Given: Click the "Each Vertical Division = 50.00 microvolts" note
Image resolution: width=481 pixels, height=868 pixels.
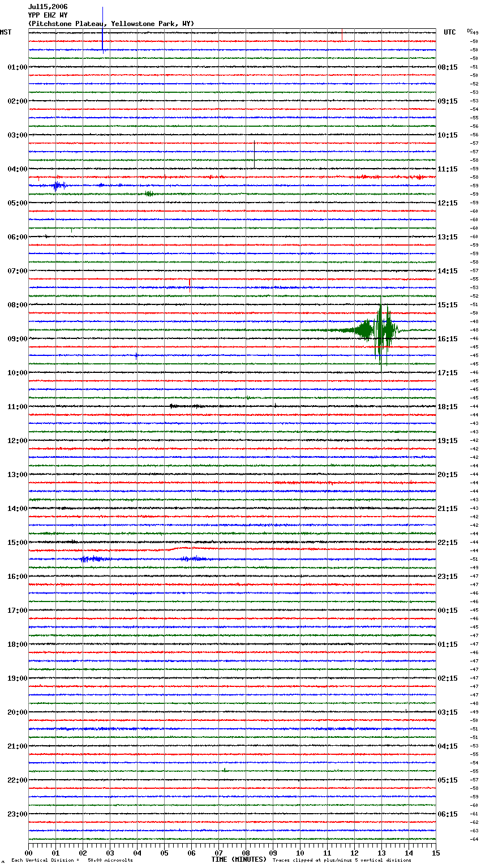Looking at the screenshot, I should point(72,861).
